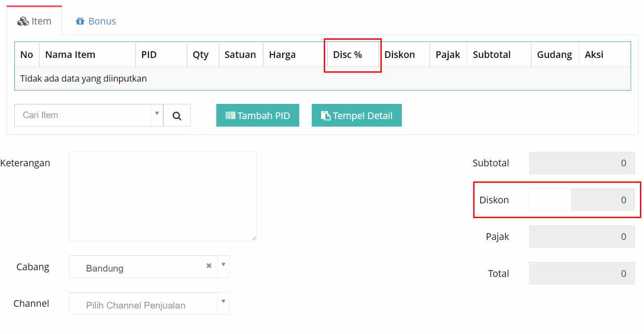Click the Pajak column header in table
The image size is (644, 334).
[448, 54]
